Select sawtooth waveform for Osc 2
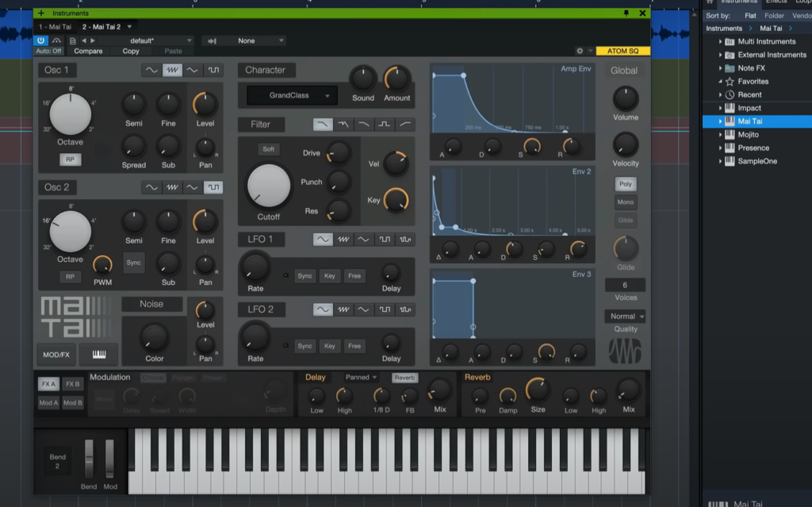The image size is (812, 507). click(172, 187)
